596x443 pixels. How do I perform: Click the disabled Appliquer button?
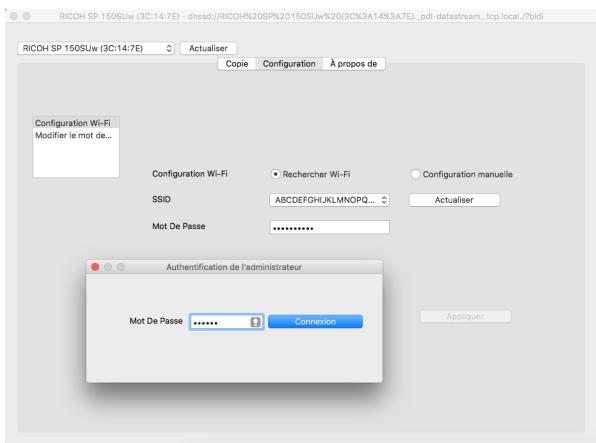coord(465,316)
